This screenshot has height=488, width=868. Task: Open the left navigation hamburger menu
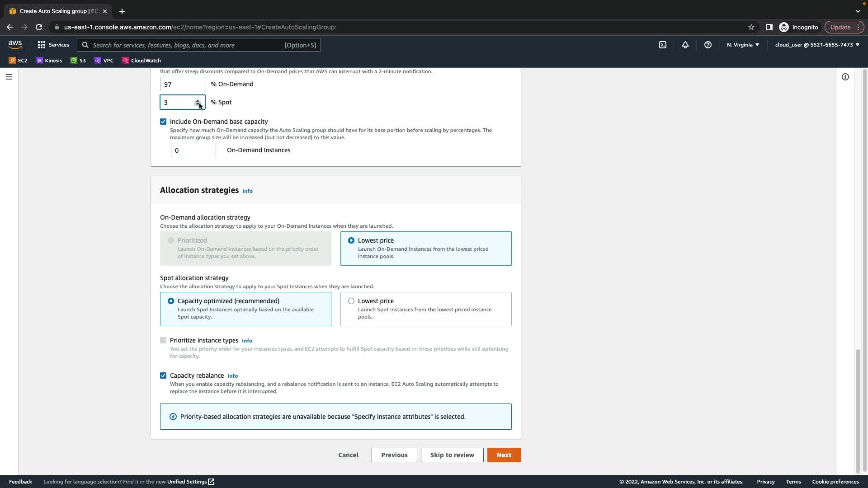[9, 77]
